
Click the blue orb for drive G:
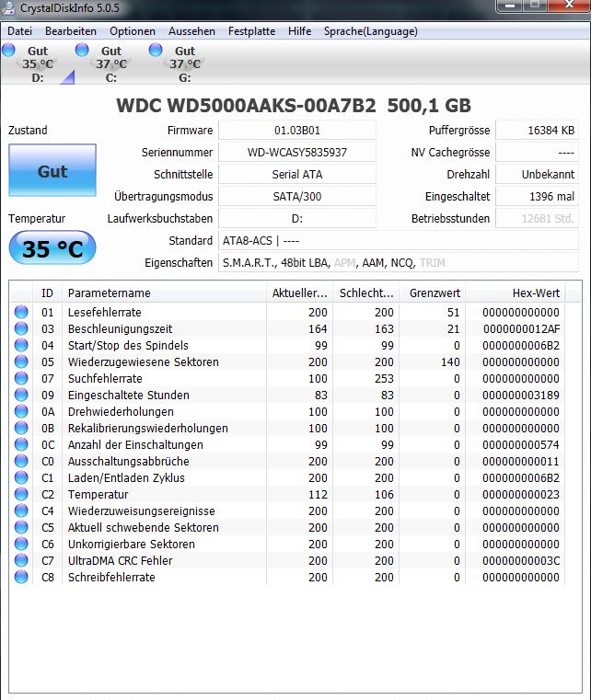click(x=156, y=50)
